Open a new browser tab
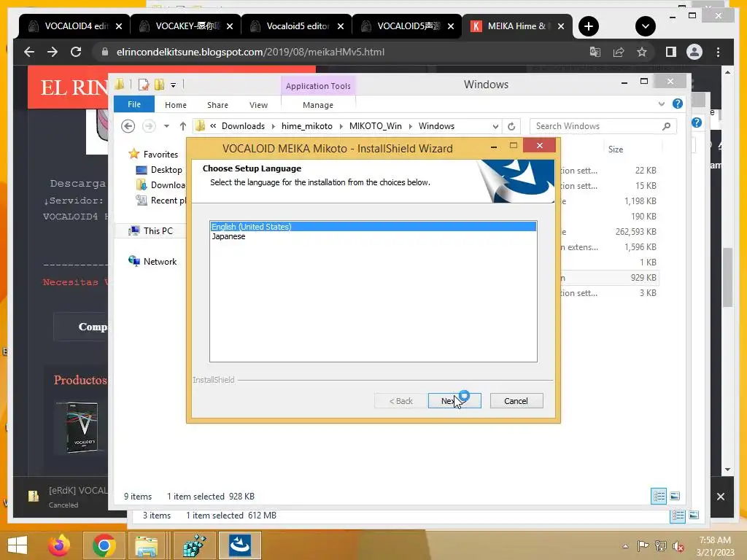Image resolution: width=747 pixels, height=560 pixels. (589, 26)
